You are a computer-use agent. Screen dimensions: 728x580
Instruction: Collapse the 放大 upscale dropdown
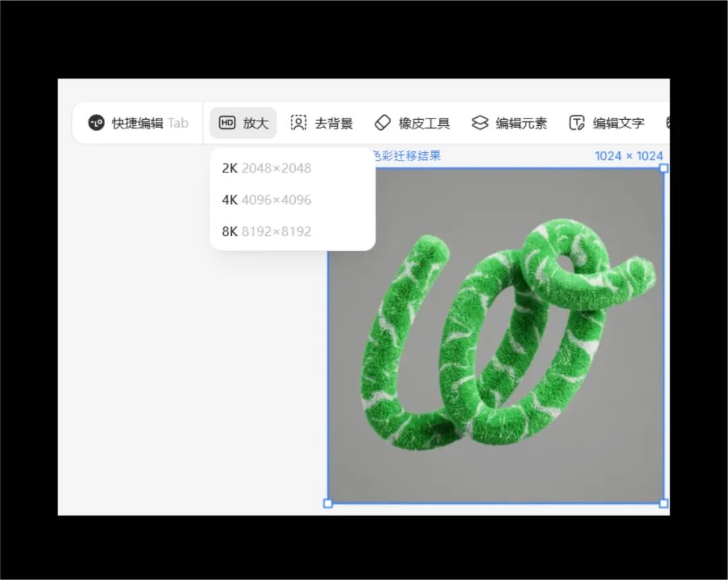tap(255, 123)
